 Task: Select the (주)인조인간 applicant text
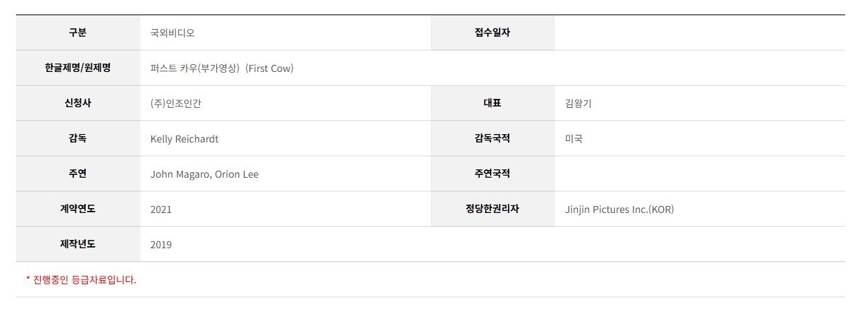(x=176, y=104)
